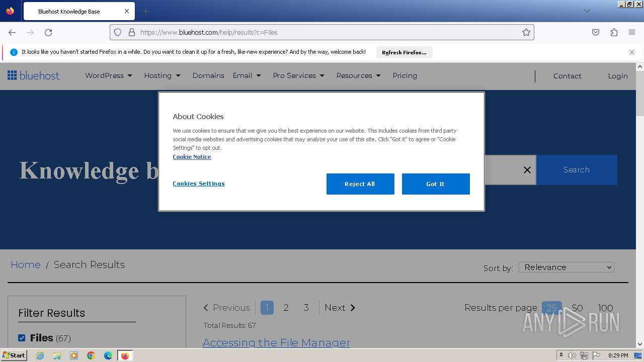Open the Firefox application menu
This screenshot has height=362, width=644.
pos(632,32)
